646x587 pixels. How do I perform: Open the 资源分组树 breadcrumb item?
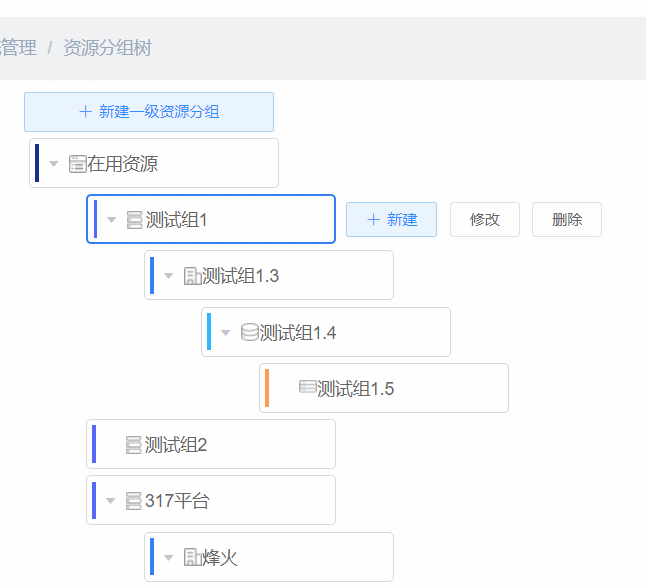click(x=108, y=48)
